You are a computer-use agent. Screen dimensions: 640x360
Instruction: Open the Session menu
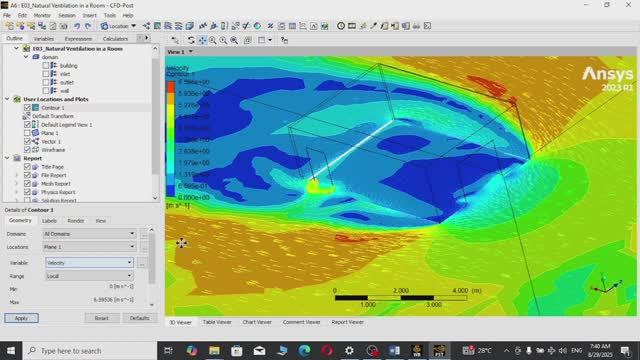pos(67,16)
